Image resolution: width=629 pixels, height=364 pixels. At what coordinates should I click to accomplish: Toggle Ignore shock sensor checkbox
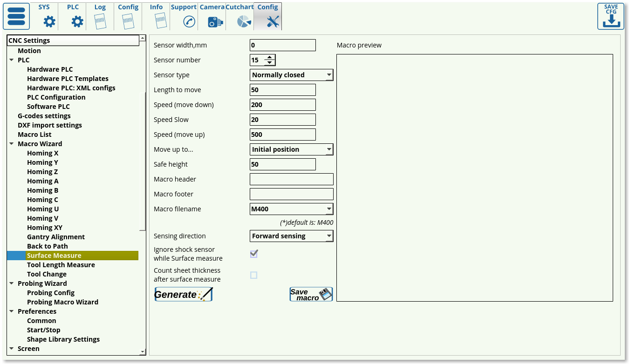click(x=254, y=254)
